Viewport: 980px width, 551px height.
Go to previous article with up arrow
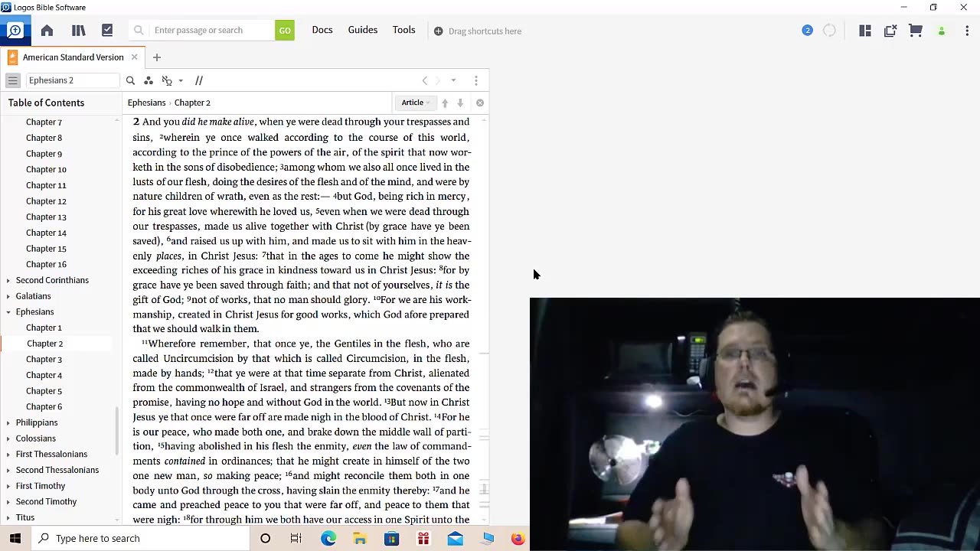point(445,103)
